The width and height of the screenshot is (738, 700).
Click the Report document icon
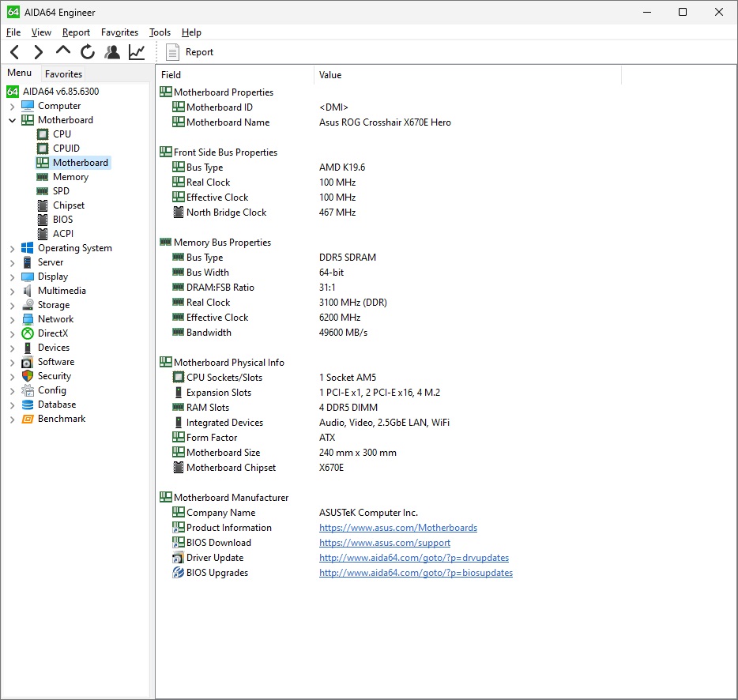(173, 52)
